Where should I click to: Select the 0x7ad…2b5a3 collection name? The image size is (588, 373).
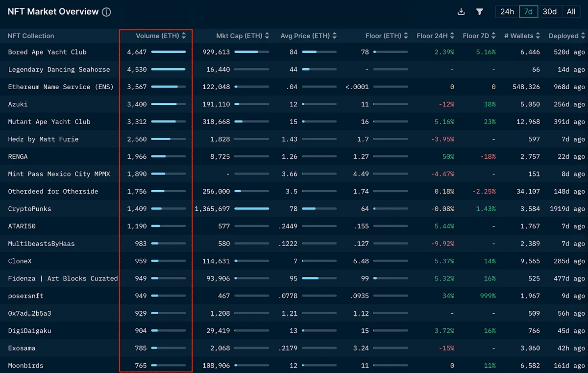(x=29, y=313)
